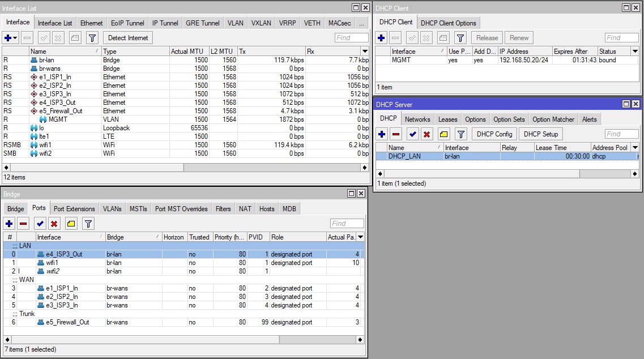Screen dimensions: 644x359
Task: Click the Detect Internet button
Action: tap(128, 38)
